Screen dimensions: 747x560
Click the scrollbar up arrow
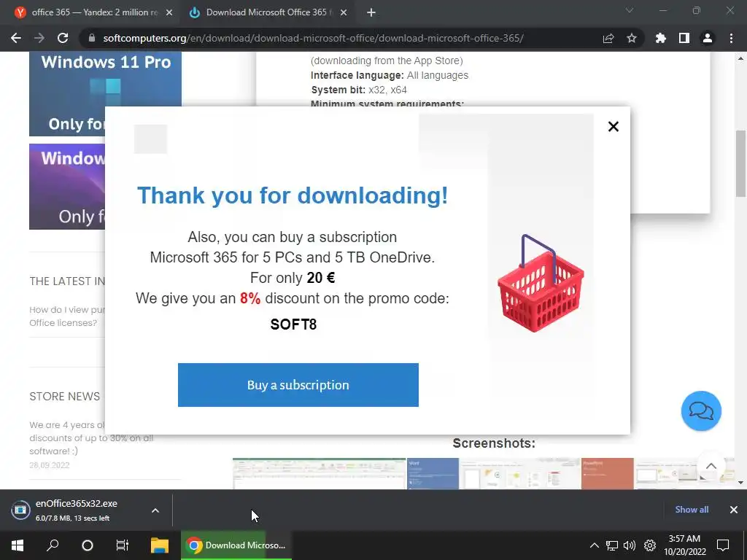[740, 58]
